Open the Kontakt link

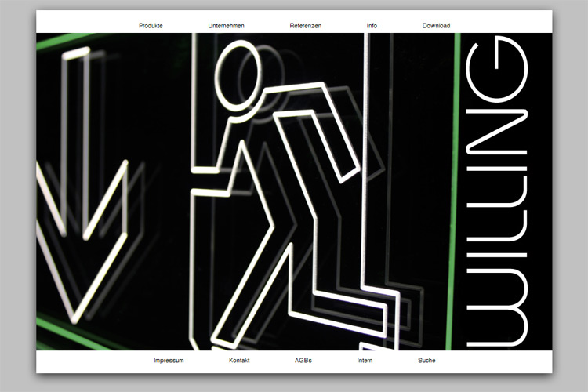239,360
